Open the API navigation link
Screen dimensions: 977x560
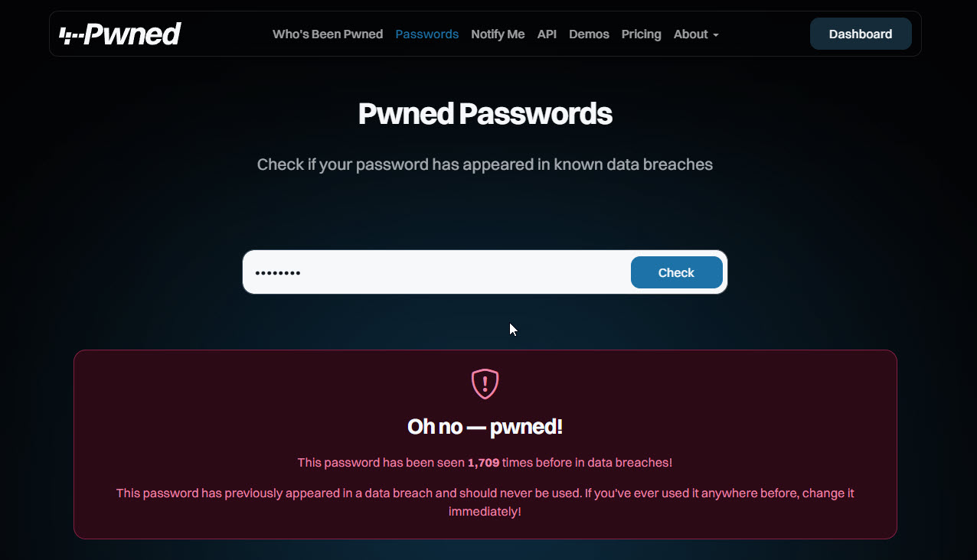tap(547, 34)
